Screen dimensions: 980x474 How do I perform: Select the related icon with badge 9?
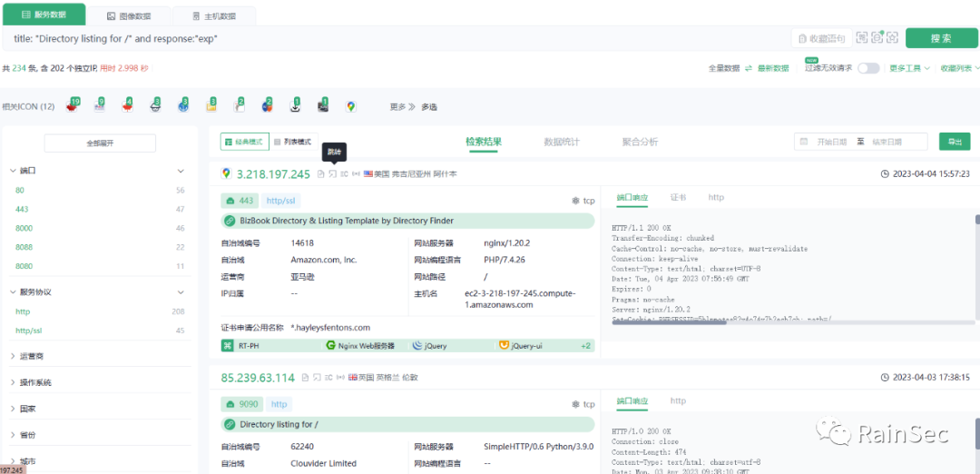click(100, 106)
